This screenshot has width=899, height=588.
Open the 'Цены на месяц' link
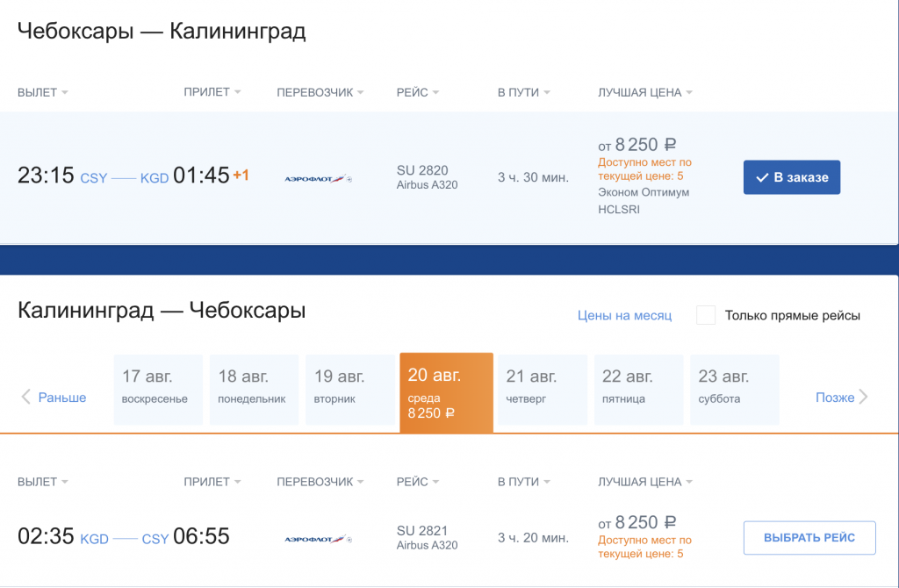point(624,315)
